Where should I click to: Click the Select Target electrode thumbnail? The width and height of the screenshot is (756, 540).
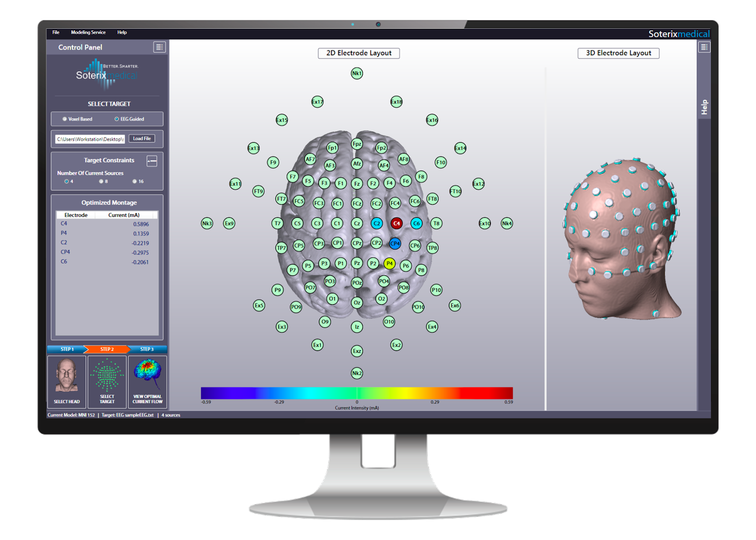coord(107,382)
